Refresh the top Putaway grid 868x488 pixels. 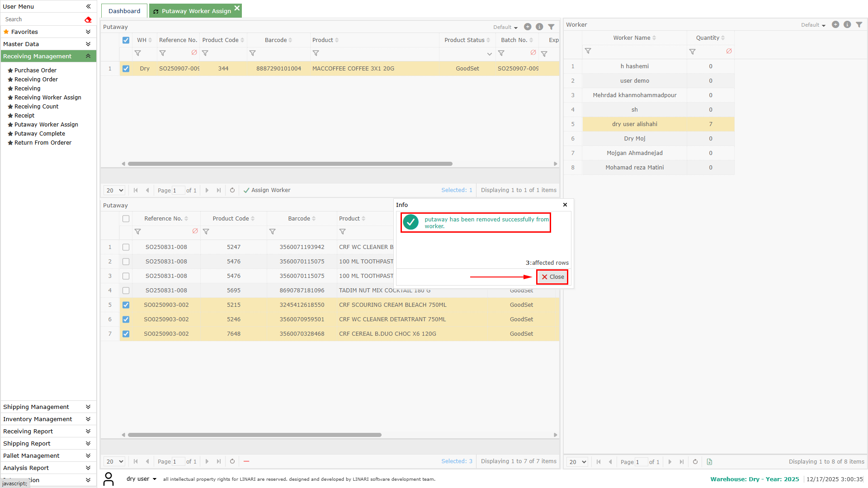(232, 190)
